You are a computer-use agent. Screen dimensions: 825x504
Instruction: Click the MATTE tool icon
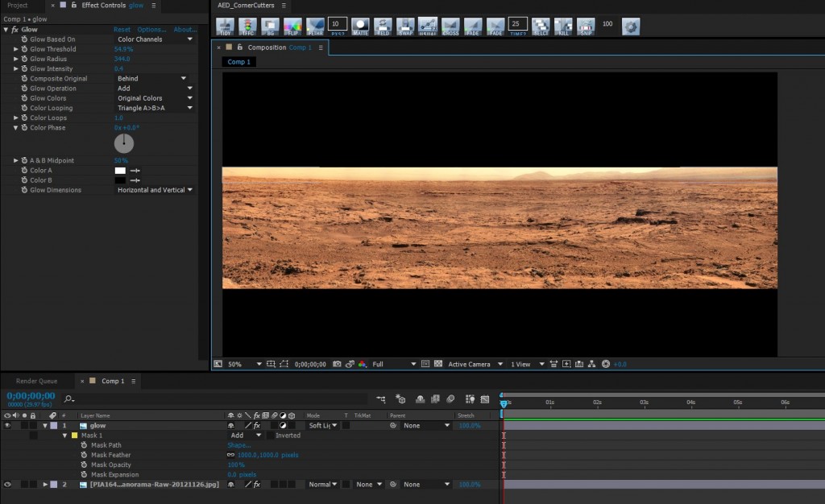click(x=360, y=27)
